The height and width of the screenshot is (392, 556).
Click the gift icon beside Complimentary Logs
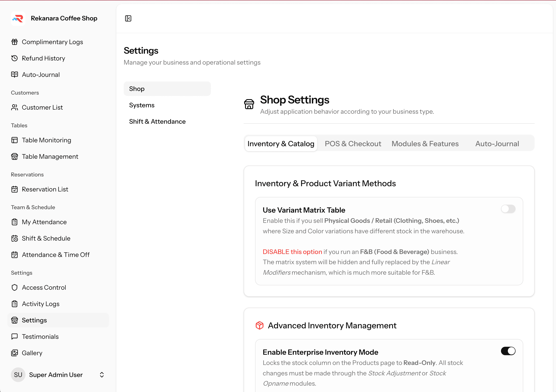point(15,42)
